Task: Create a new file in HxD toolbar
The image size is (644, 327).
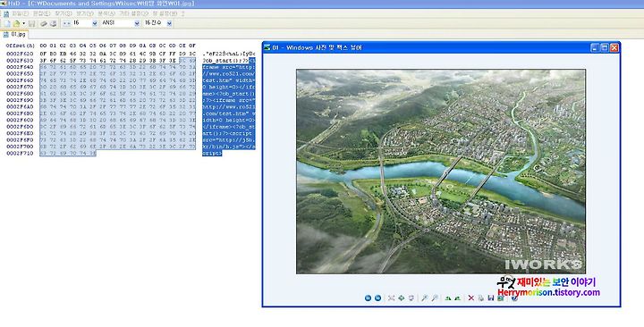Action: click(7, 23)
